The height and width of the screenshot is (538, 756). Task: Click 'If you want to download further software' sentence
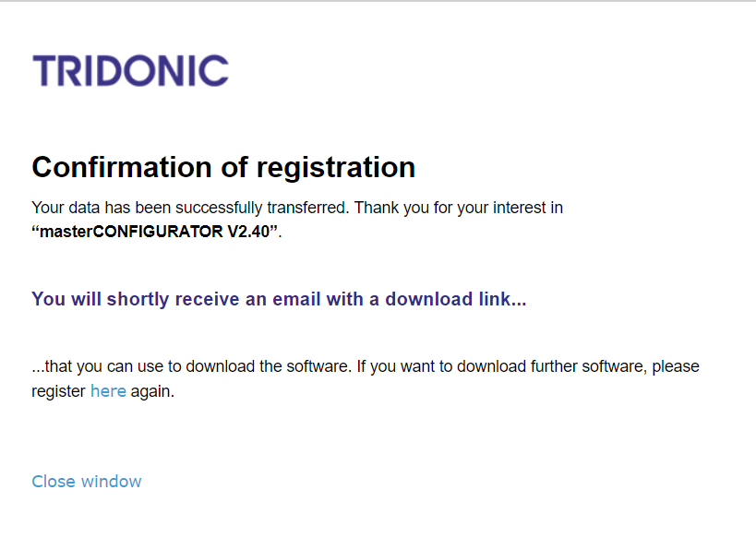click(501, 366)
